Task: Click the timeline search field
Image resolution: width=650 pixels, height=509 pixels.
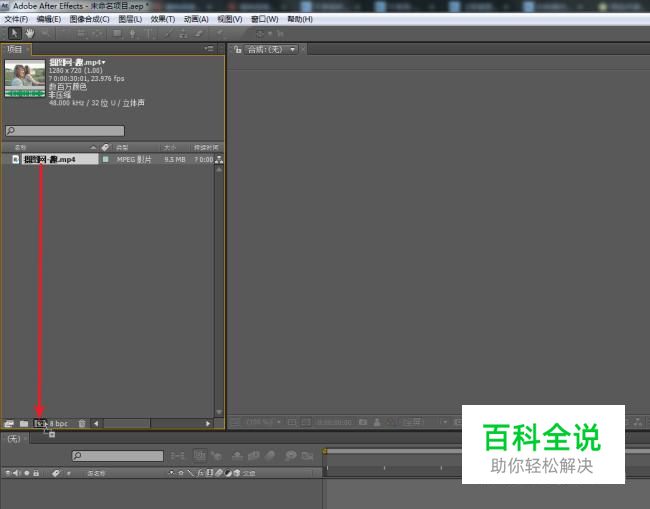Action: pos(118,456)
